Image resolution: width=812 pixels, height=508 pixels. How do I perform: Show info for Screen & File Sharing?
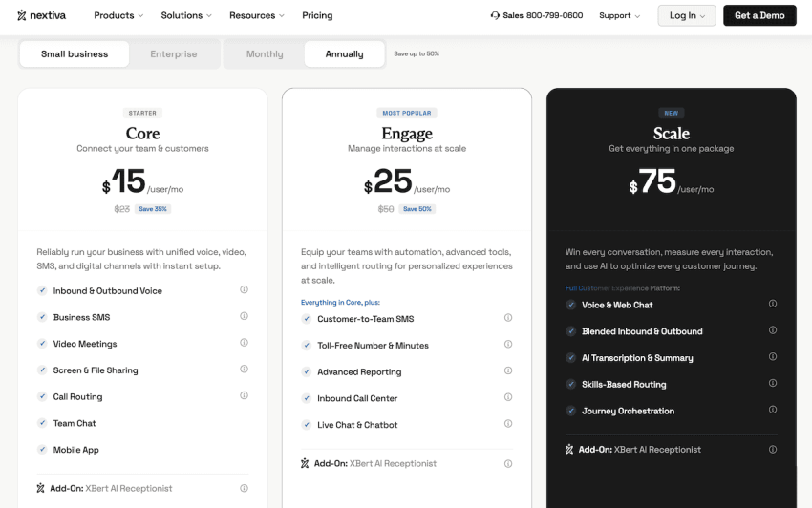(x=244, y=369)
